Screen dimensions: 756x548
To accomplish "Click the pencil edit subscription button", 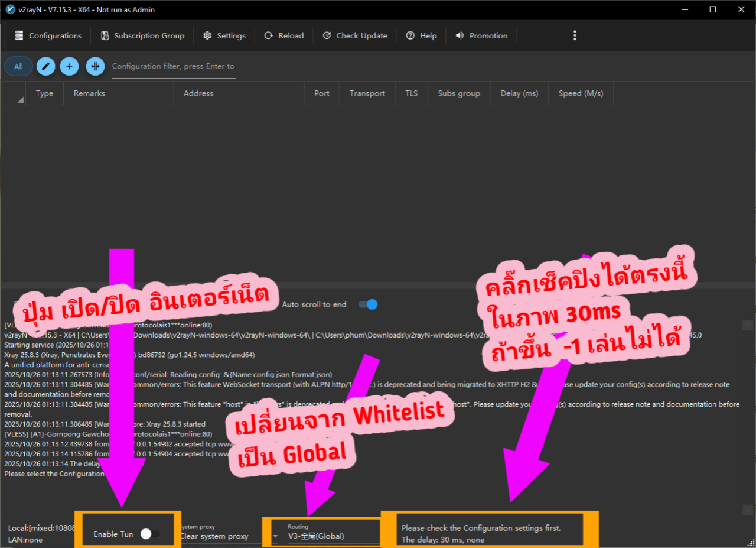I will pos(45,66).
